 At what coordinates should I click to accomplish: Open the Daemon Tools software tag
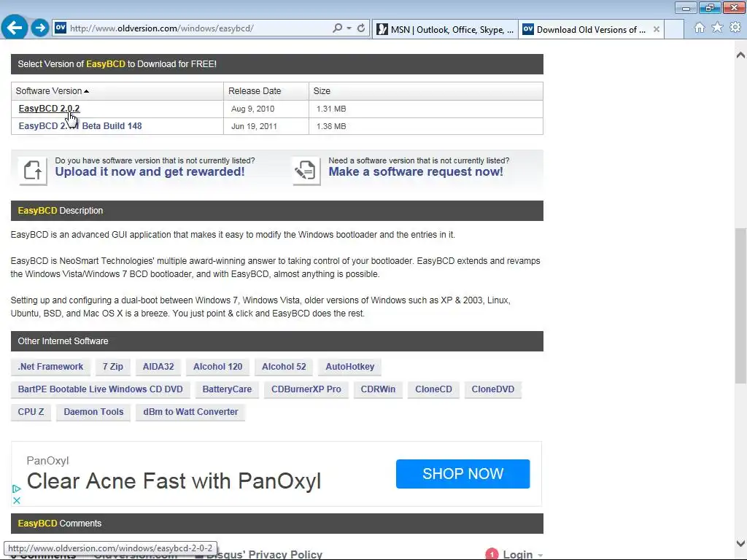93,412
